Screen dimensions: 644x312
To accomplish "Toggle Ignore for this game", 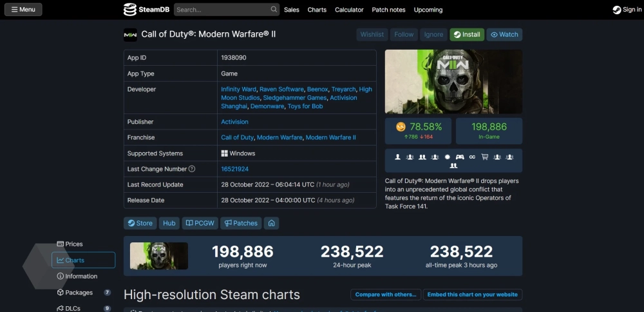I will [x=433, y=35].
